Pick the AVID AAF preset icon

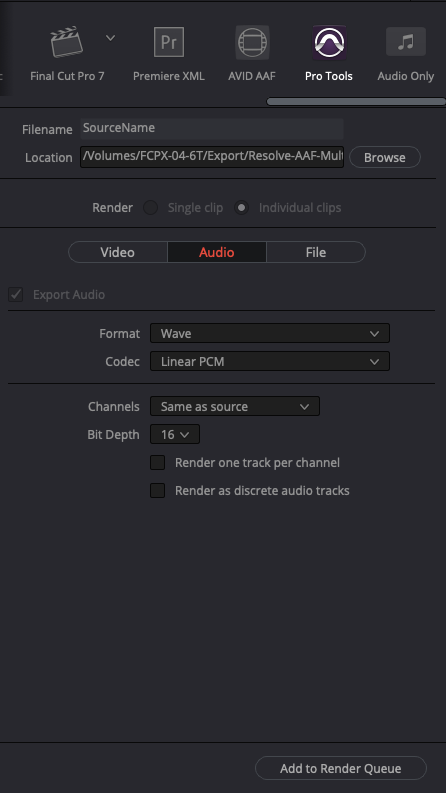[252, 42]
